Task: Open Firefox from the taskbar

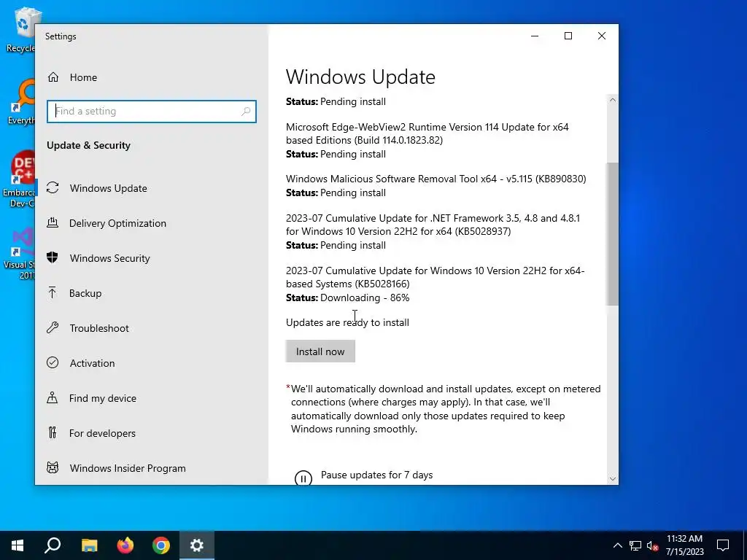Action: 125,545
